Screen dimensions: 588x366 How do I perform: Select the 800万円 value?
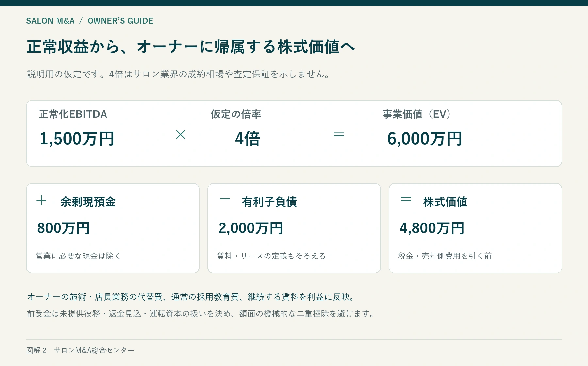pyautogui.click(x=63, y=228)
